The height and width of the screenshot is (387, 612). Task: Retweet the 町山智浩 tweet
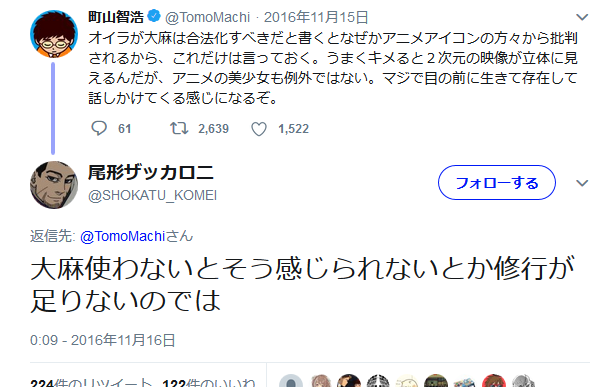click(x=179, y=128)
